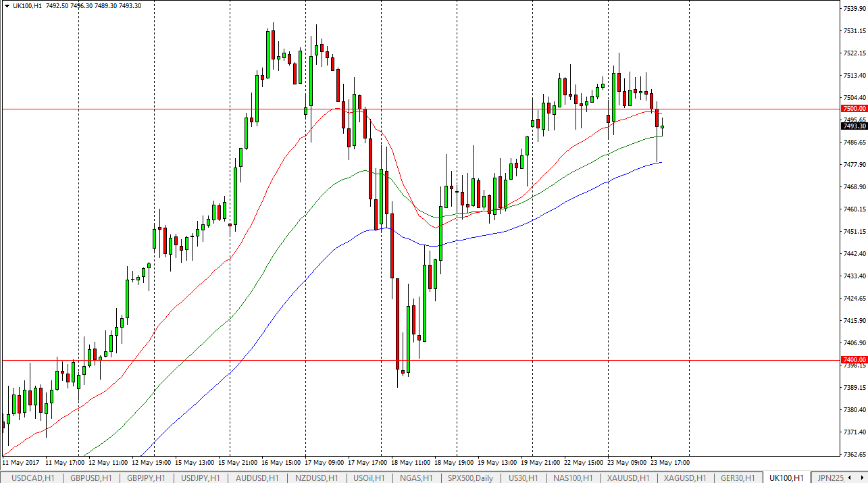Click the black 7493.30 current price label

tap(854, 126)
